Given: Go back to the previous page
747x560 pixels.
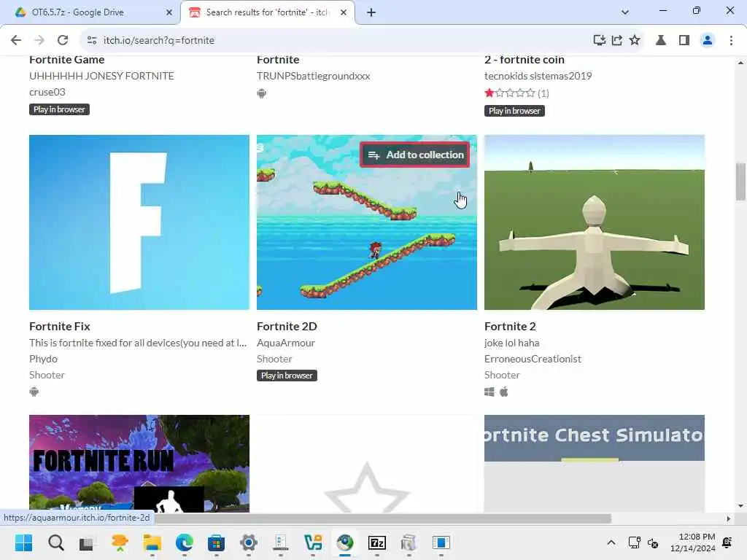Looking at the screenshot, I should click(16, 41).
